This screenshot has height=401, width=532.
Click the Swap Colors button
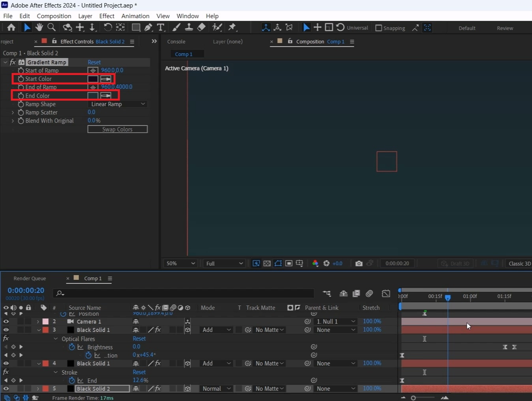(117, 129)
